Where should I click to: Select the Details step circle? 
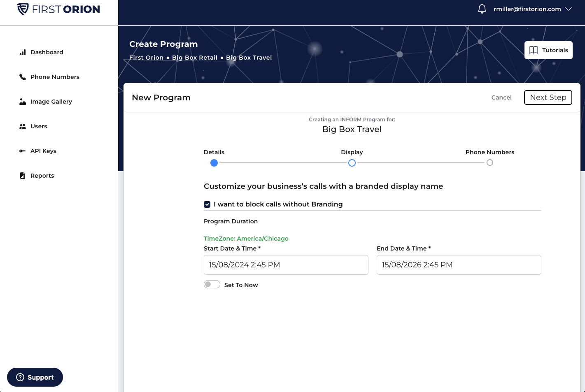pos(214,163)
